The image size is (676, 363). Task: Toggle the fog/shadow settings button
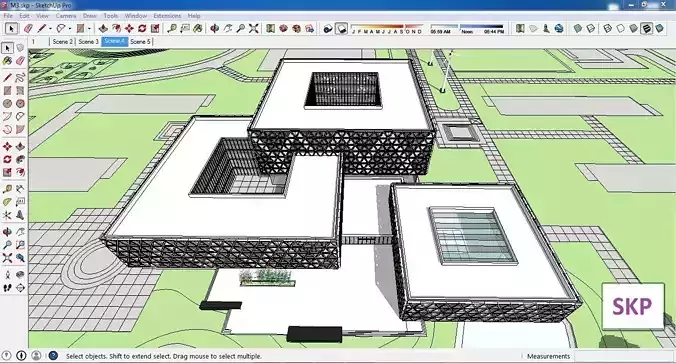328,29
